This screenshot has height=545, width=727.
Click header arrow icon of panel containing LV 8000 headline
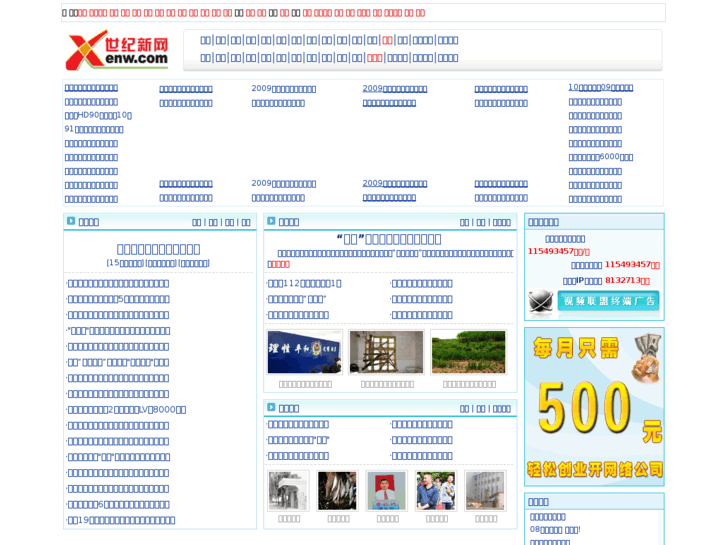[x=71, y=221]
